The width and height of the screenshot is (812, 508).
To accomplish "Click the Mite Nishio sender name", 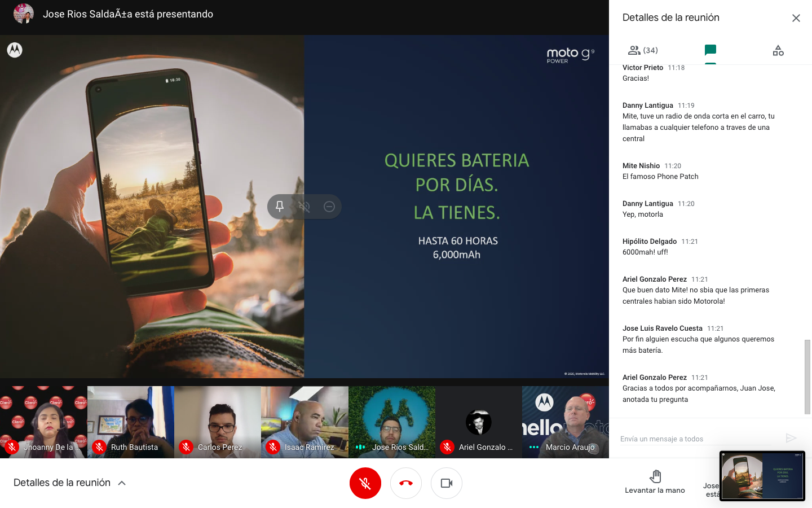I will pyautogui.click(x=641, y=166).
